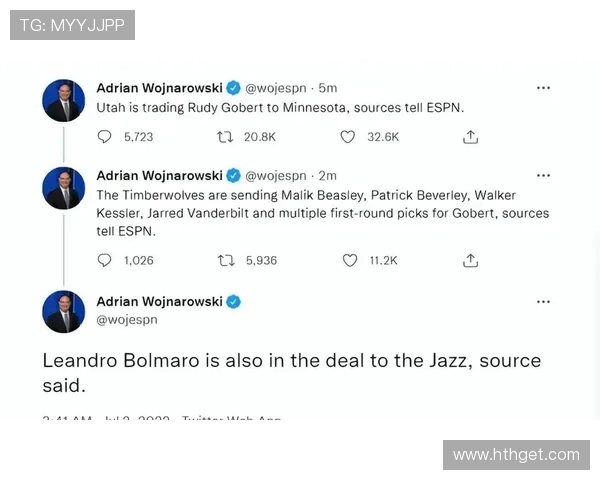Retweet the Gobert to Minnesota tweet
600x480 pixels.
click(225, 137)
